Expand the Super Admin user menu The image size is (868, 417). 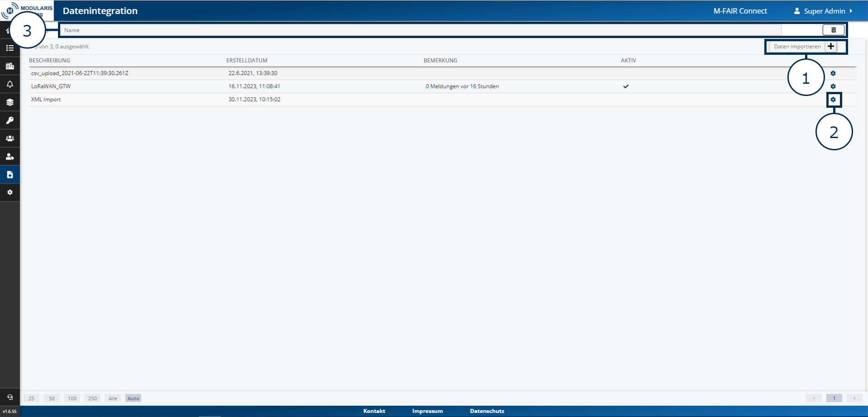[823, 11]
